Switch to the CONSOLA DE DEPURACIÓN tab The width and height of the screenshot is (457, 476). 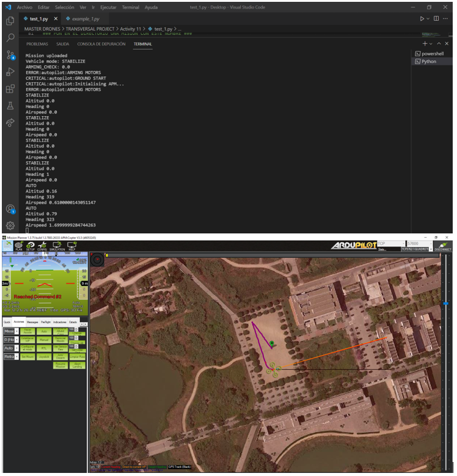pos(101,44)
